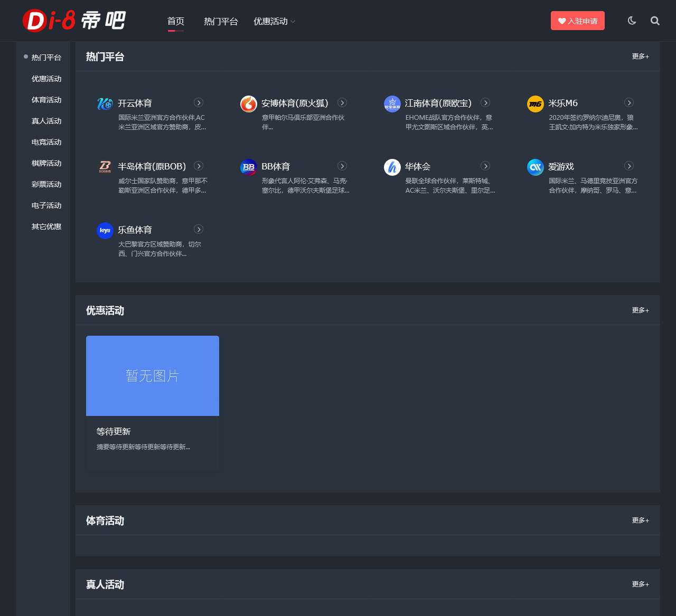676x616 pixels.
Task: Open 更多+ in 热门平台 section
Action: click(x=641, y=56)
